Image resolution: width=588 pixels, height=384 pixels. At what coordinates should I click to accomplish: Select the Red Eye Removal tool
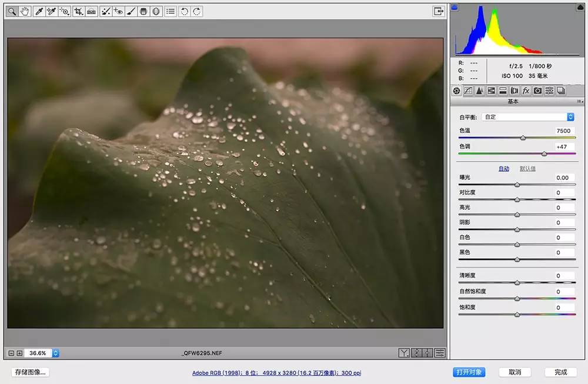119,11
